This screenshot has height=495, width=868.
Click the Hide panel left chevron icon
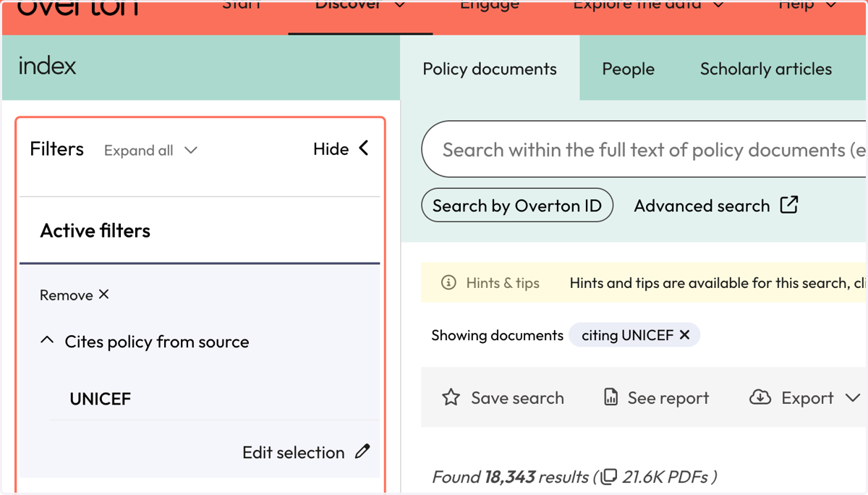tap(363, 148)
